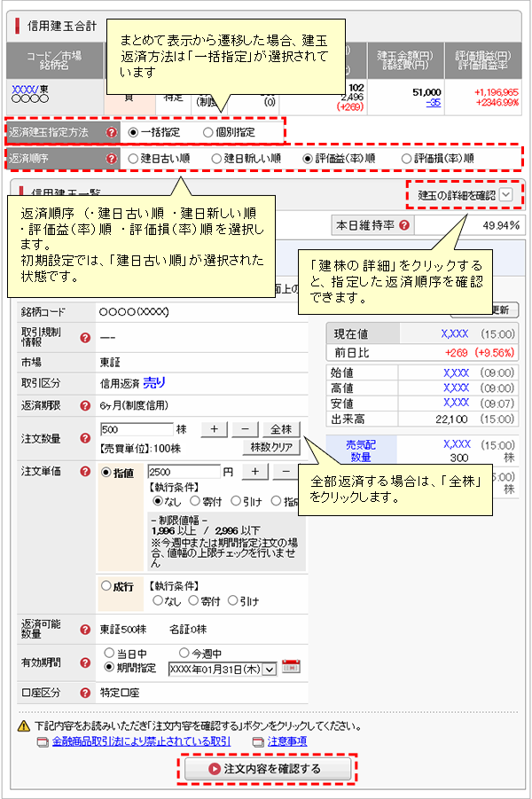Click help icon for 口座区分
Image resolution: width=532 pixels, height=799 pixels.
tap(85, 693)
